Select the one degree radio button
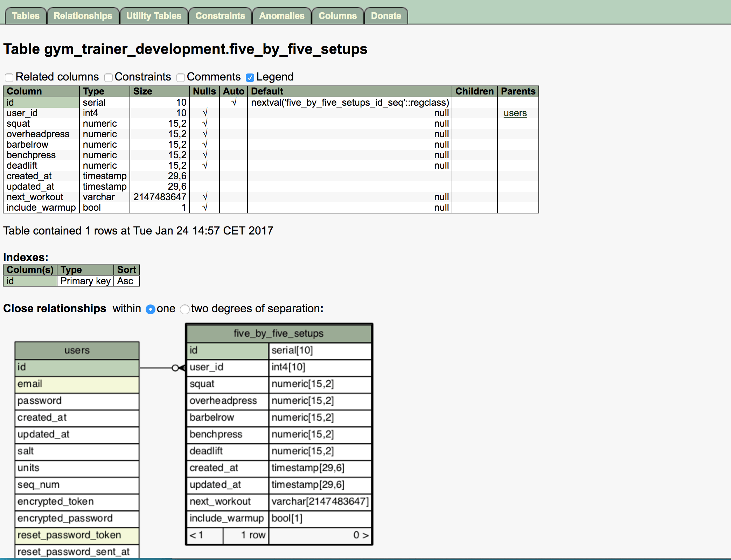731x560 pixels. pos(151,309)
